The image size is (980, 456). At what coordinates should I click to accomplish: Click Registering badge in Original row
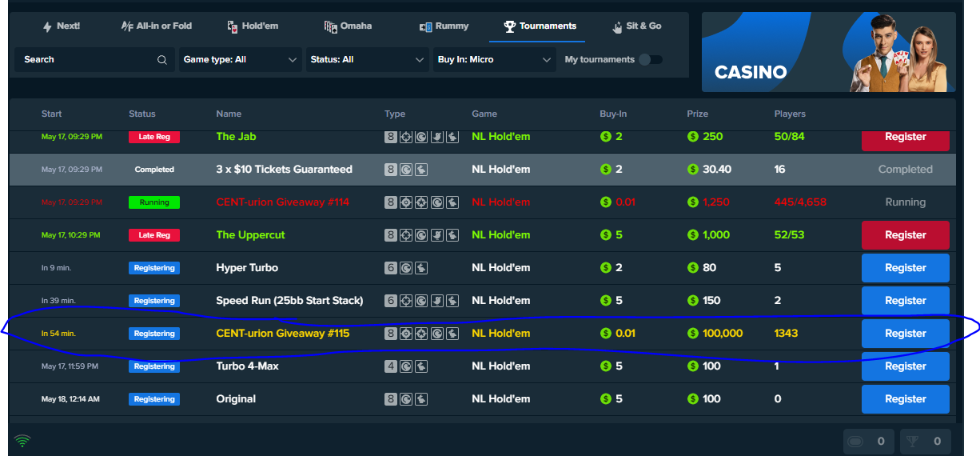tap(154, 399)
